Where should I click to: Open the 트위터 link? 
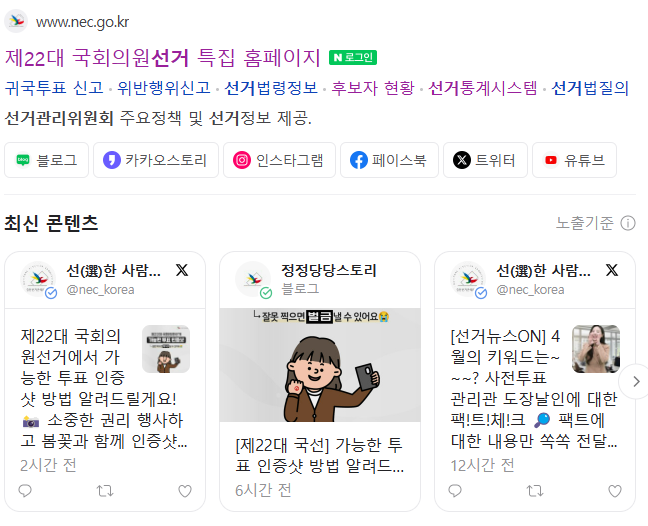[x=485, y=160]
